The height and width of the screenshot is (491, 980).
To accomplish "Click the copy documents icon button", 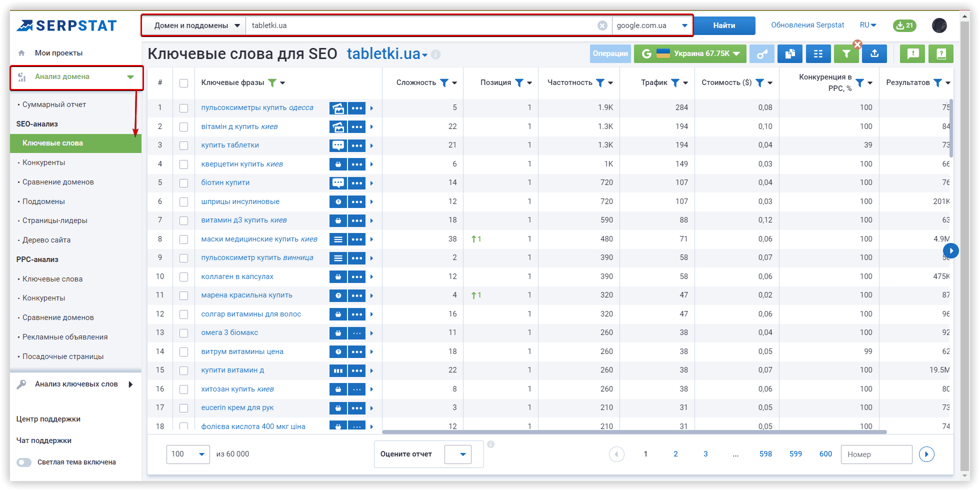I will [790, 54].
